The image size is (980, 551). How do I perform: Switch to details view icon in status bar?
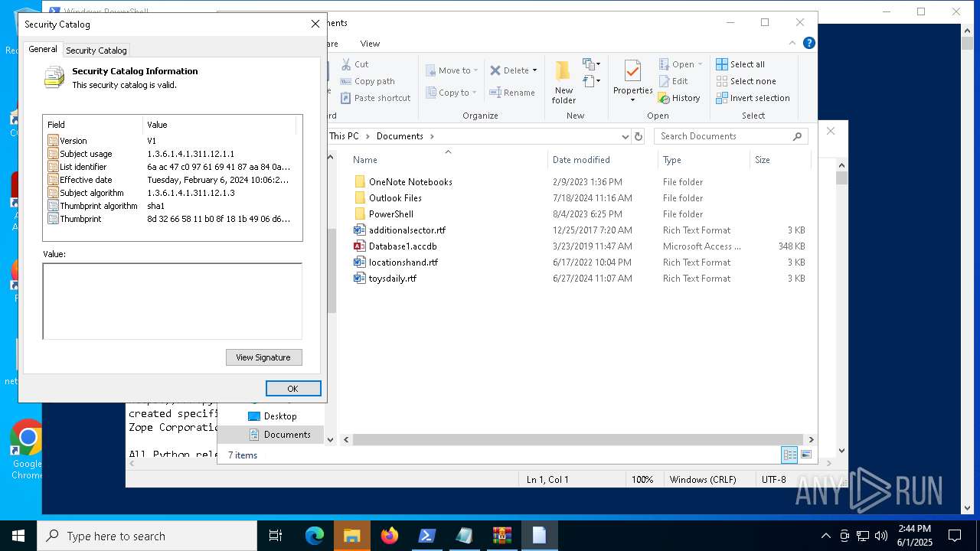coord(789,455)
